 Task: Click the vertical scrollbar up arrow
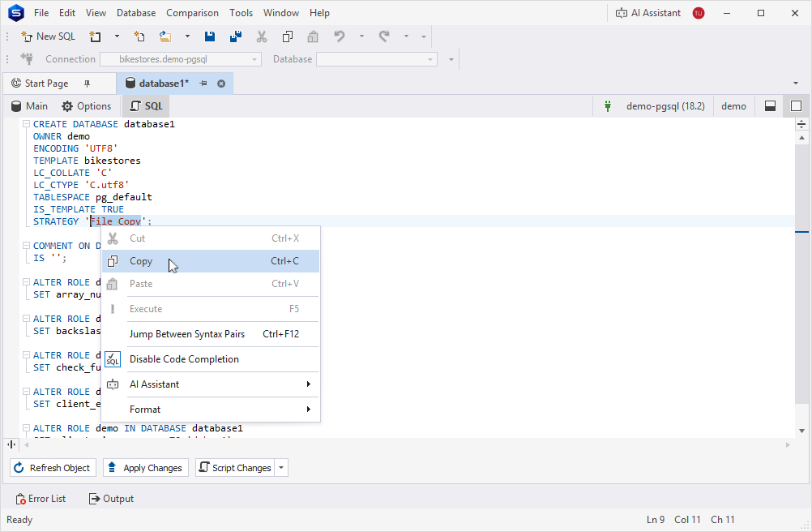[801, 138]
